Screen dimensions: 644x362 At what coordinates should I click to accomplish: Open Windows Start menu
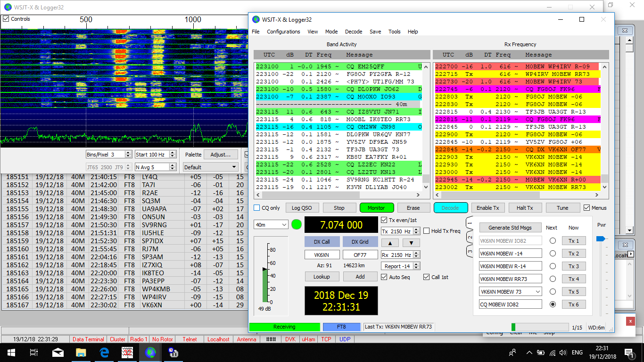pyautogui.click(x=11, y=352)
